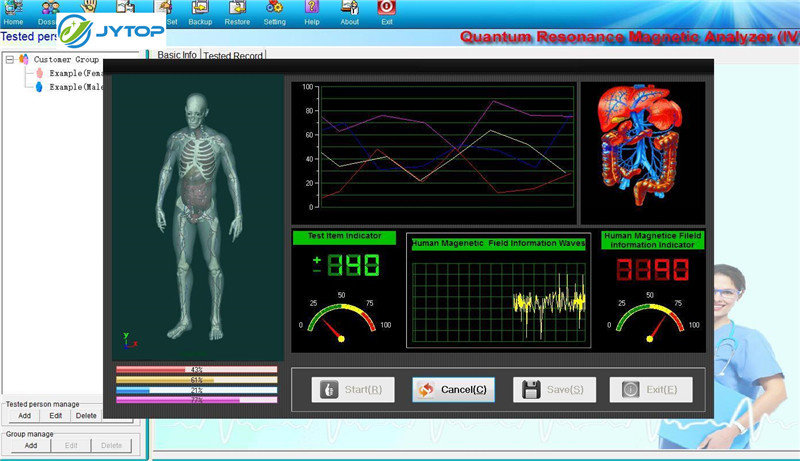Image resolution: width=800 pixels, height=461 pixels.
Task: Switch to the Tested Record tab
Action: point(233,55)
